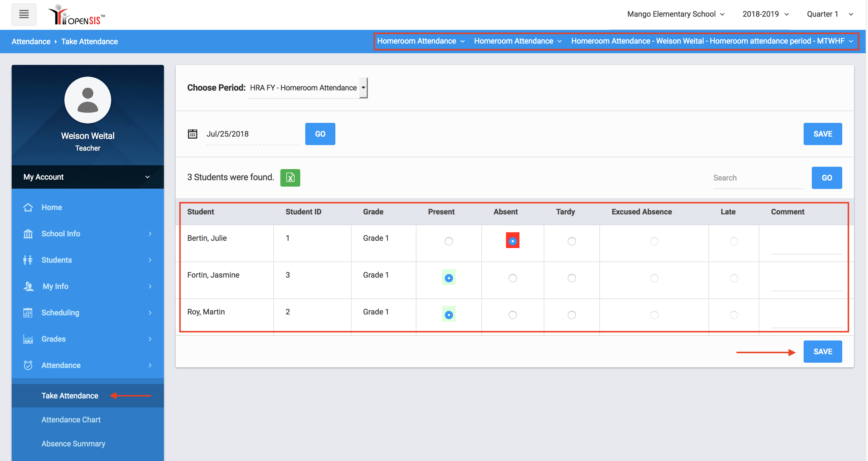The image size is (868, 461).
Task: Expand the Mango Elementary School selector
Action: (x=675, y=14)
